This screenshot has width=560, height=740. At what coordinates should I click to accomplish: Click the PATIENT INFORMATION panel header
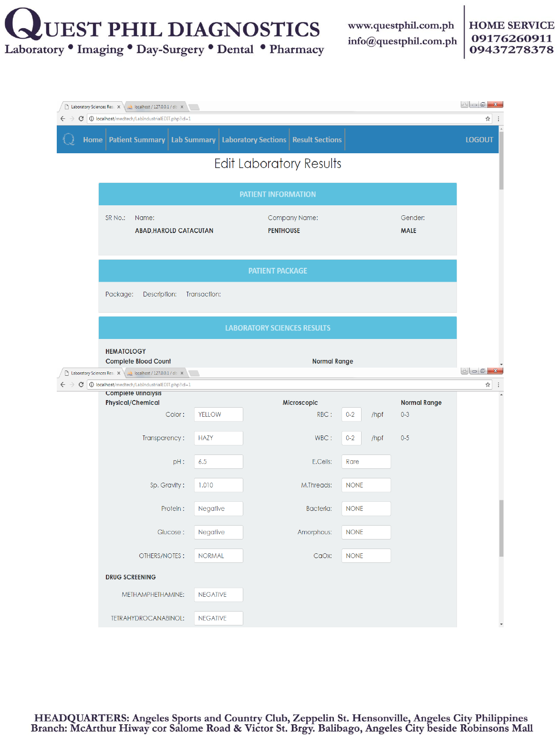[x=278, y=194]
